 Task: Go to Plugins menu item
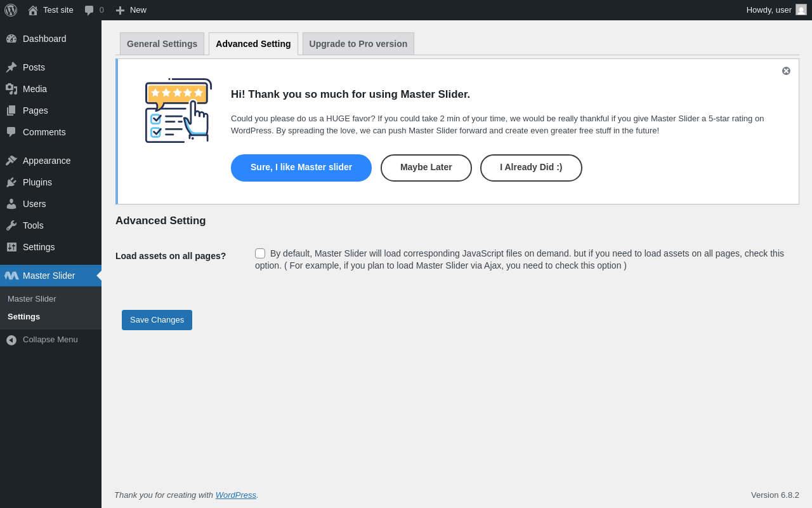pos(51,182)
